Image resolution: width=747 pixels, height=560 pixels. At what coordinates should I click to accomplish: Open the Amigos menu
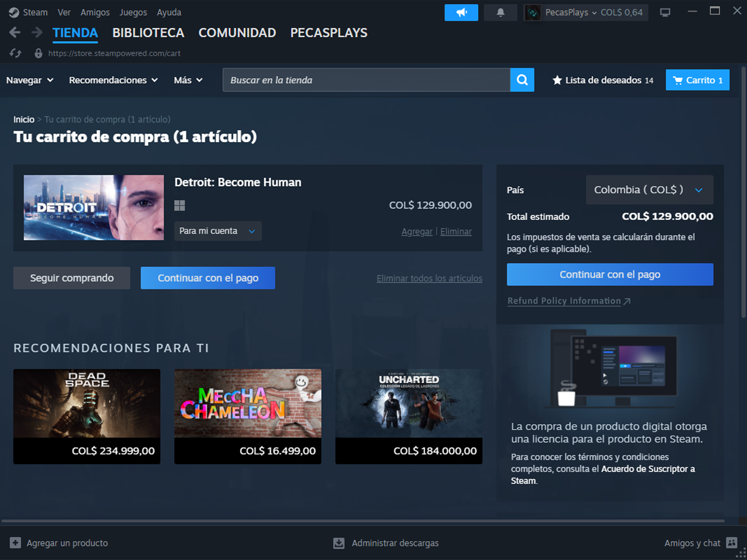(95, 13)
